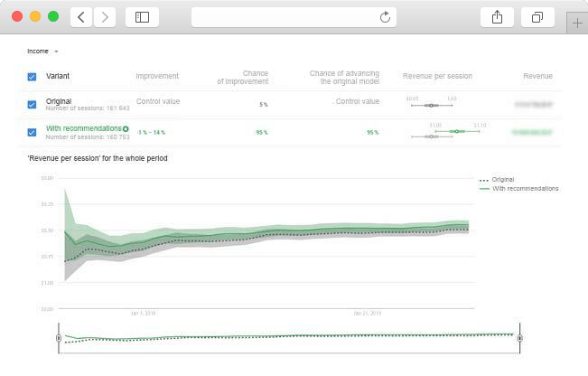Toggle the select-all Variant header checkbox

point(33,77)
